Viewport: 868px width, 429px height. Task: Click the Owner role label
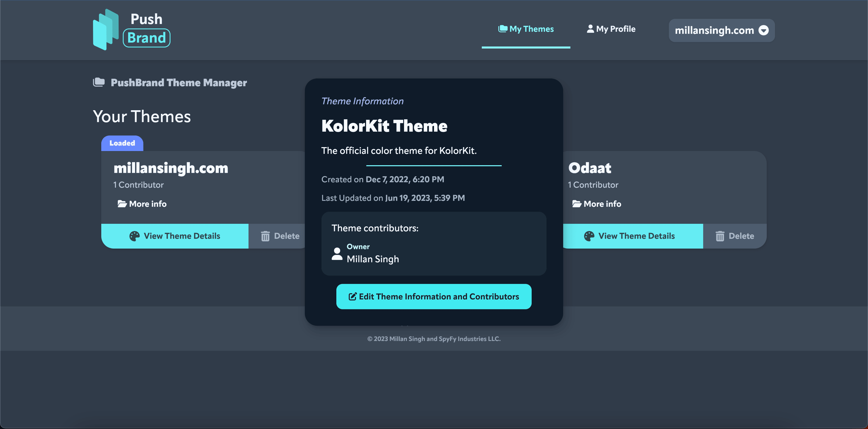(358, 246)
